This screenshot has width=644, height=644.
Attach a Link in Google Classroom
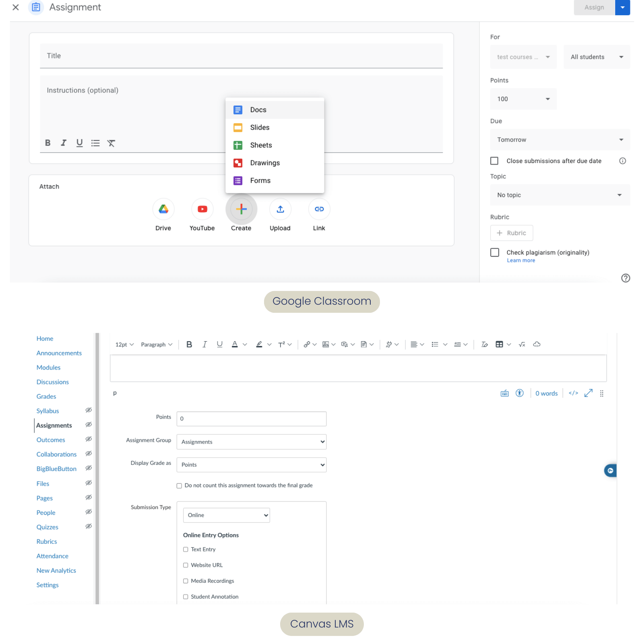(319, 209)
